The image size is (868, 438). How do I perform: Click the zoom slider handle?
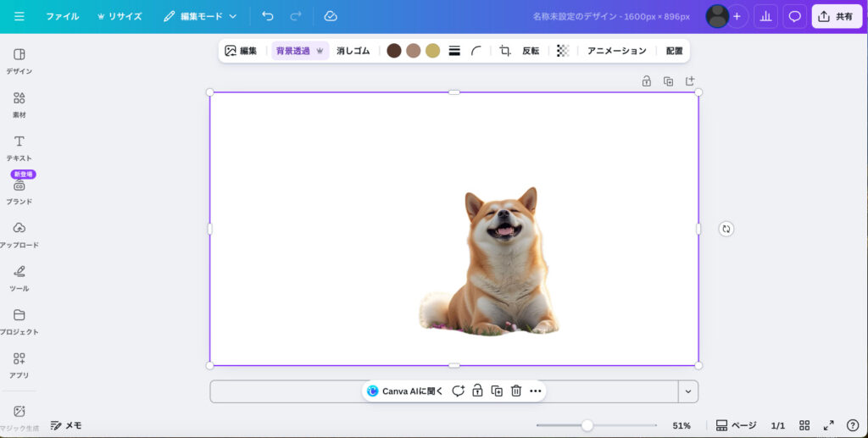pyautogui.click(x=587, y=425)
